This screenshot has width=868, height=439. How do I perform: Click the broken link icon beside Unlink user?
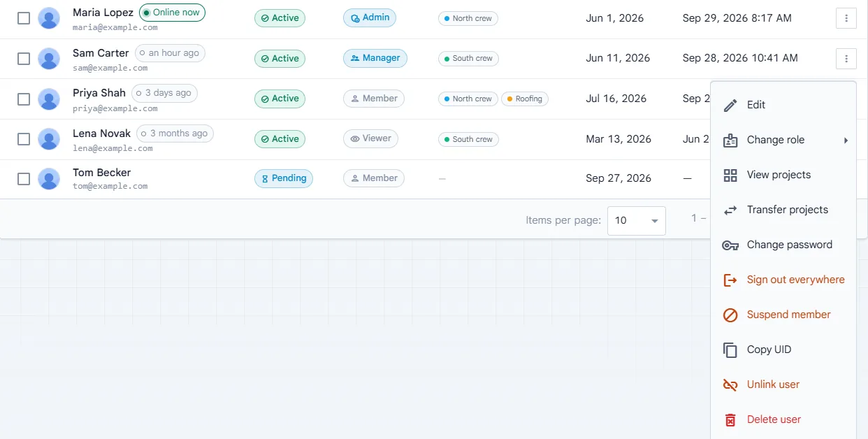730,384
